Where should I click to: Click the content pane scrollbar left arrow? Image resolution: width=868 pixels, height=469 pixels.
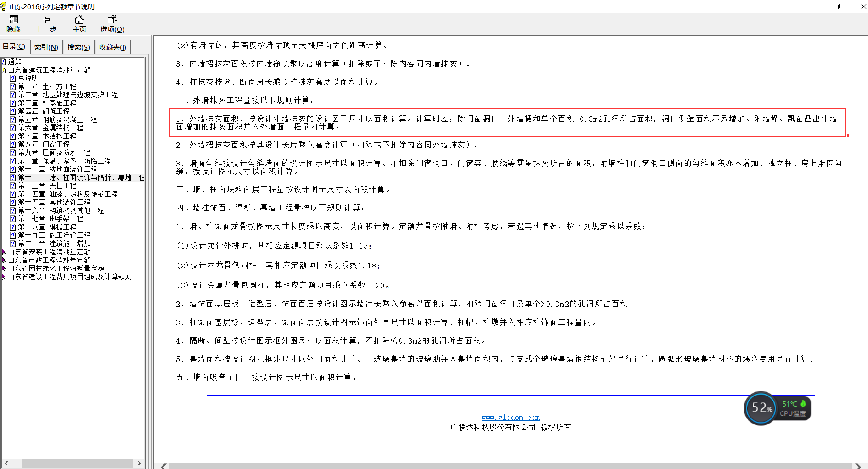[163, 466]
